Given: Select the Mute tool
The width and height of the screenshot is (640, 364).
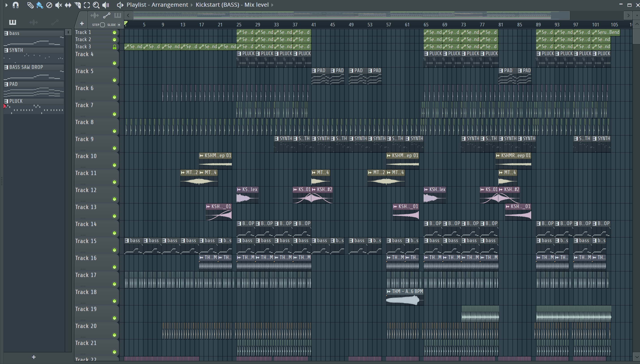Looking at the screenshot, I should (58, 5).
